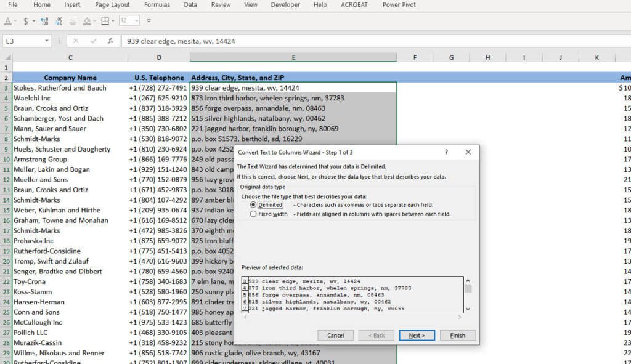Expand the Borders dropdown arrow

[112, 22]
